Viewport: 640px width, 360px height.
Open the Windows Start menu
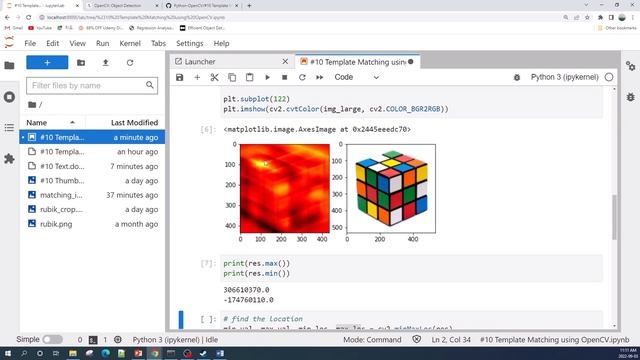tap(8, 353)
